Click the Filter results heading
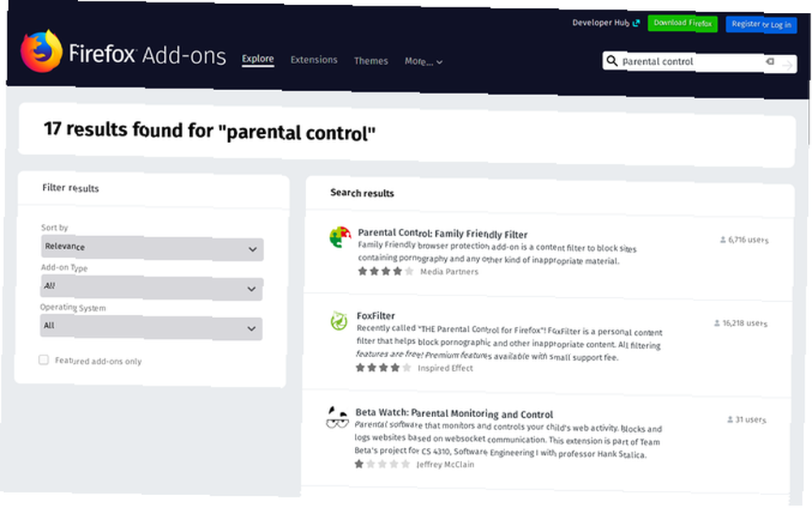The height and width of the screenshot is (508, 812). [x=71, y=187]
